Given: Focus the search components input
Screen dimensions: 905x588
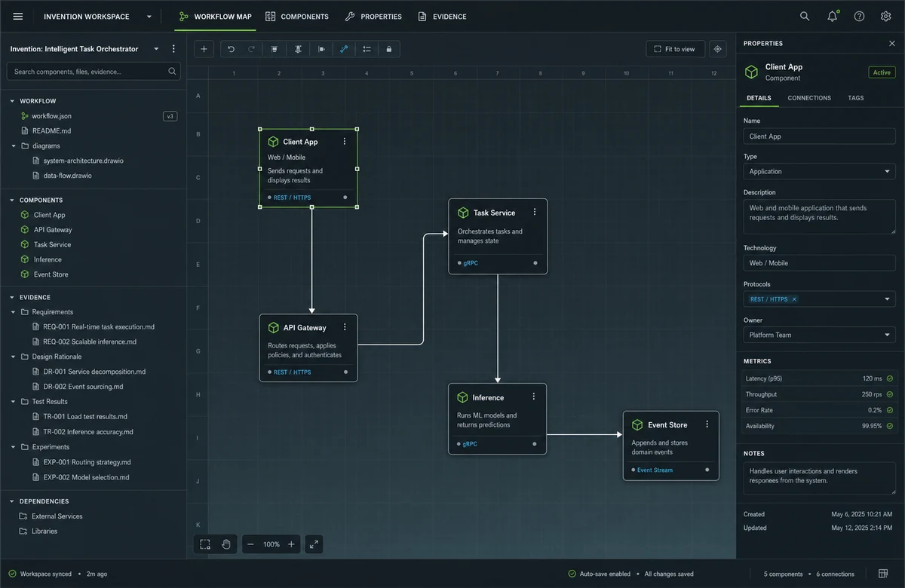Looking at the screenshot, I should (94, 72).
